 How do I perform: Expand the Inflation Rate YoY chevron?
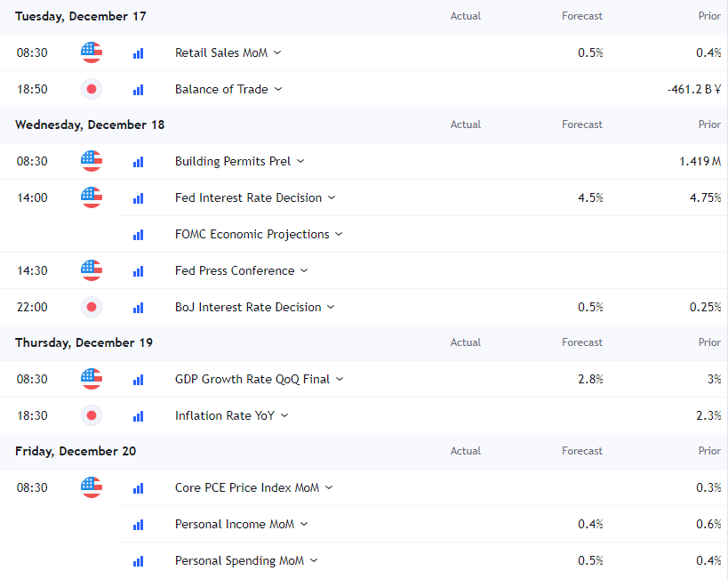[x=284, y=415]
